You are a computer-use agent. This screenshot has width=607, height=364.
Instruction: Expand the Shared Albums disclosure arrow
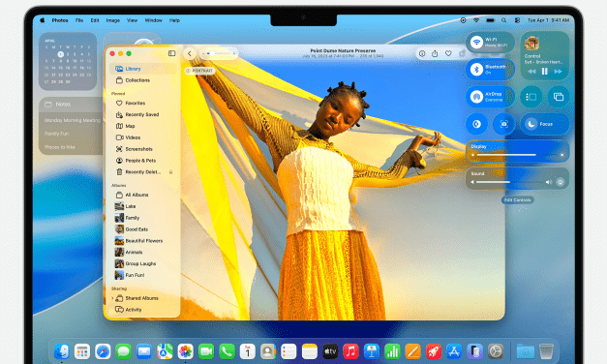(112, 298)
